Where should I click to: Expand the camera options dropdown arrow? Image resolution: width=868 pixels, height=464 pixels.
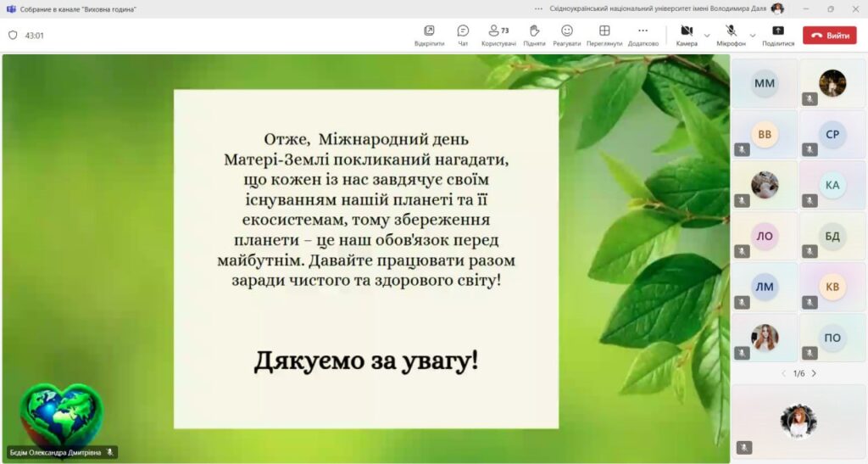pyautogui.click(x=707, y=36)
